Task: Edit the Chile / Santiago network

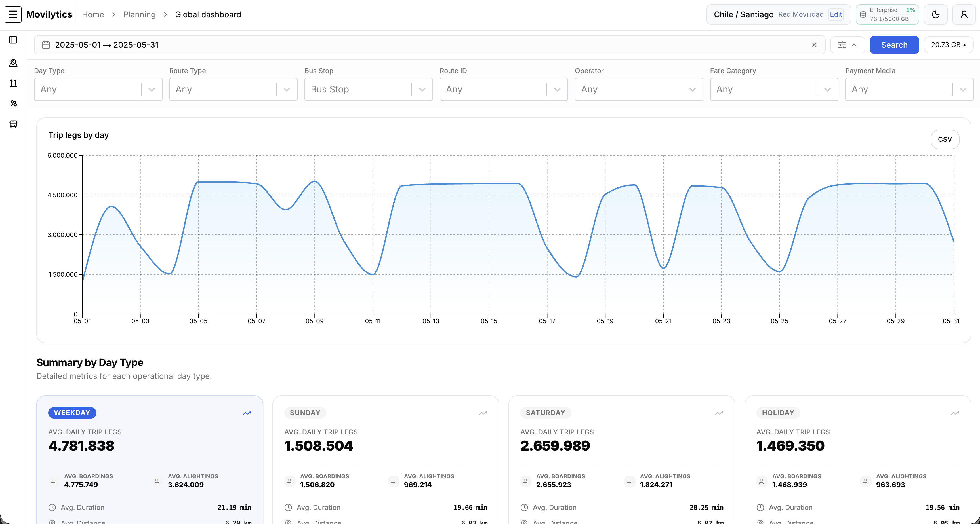Action: (x=836, y=14)
